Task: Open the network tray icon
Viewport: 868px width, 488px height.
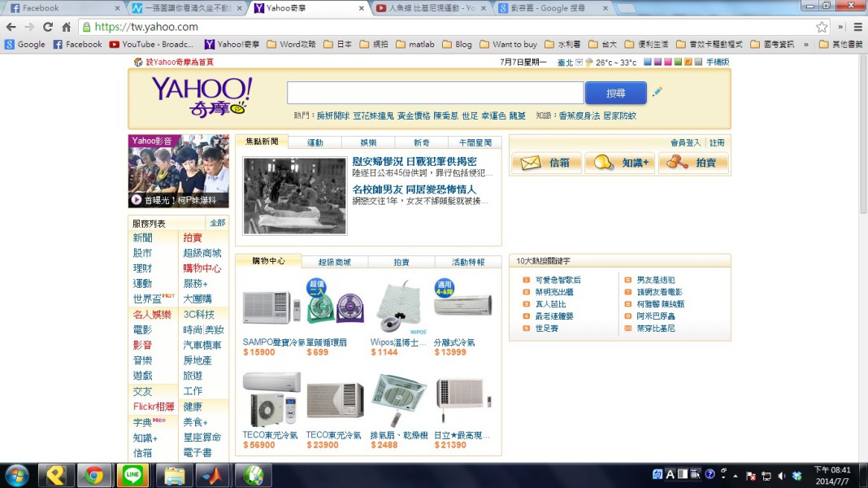Action: [x=766, y=476]
